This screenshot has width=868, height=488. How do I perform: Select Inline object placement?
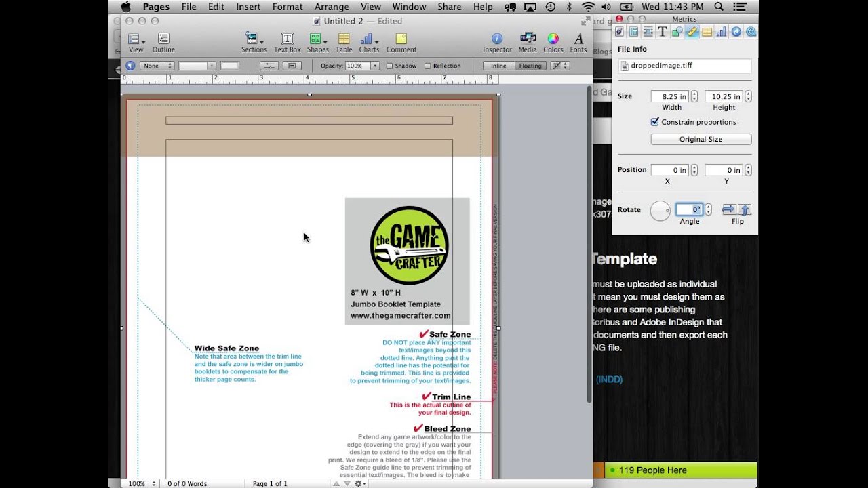pyautogui.click(x=498, y=66)
